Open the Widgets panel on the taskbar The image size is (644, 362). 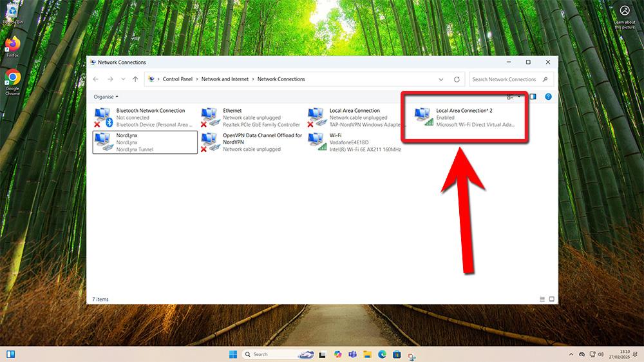(11, 354)
